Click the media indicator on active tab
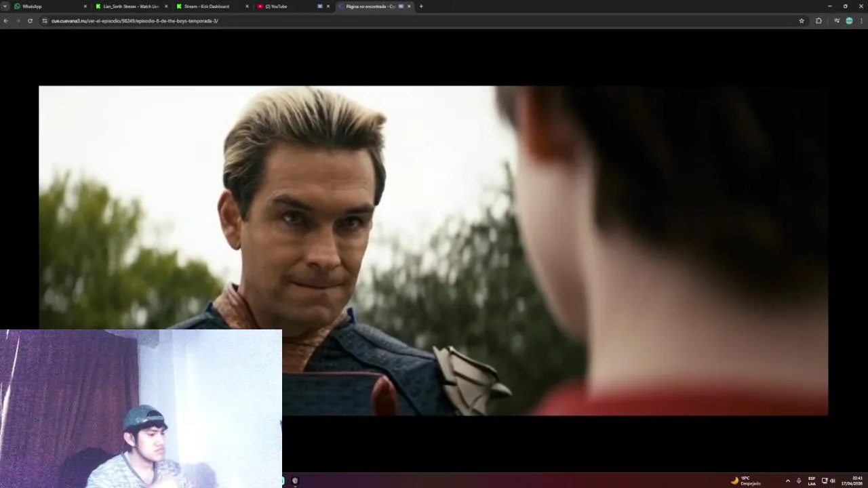The width and height of the screenshot is (868, 488). tap(401, 6)
